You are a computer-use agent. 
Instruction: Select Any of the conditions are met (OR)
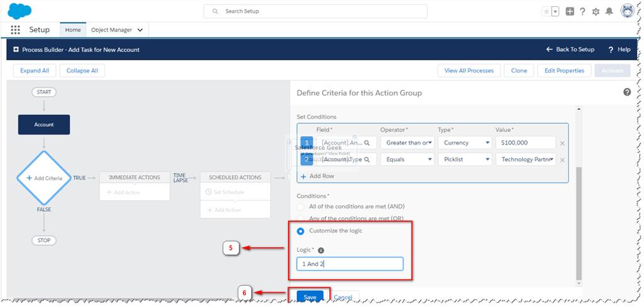point(301,218)
